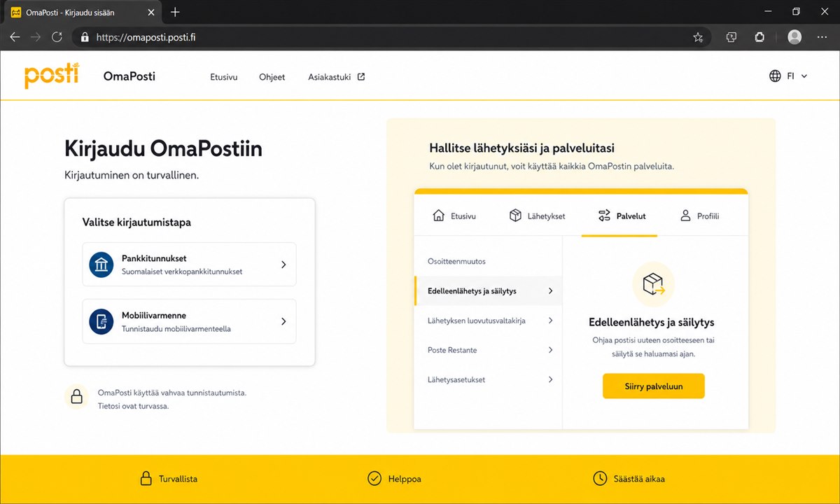Switch to Palvelut tab
Viewport: 840px width, 504px height.
622,216
